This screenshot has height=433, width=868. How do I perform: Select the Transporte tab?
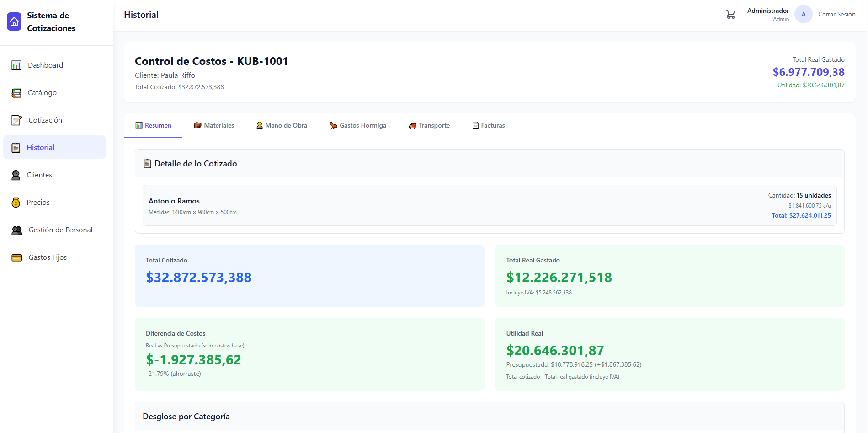coord(429,125)
